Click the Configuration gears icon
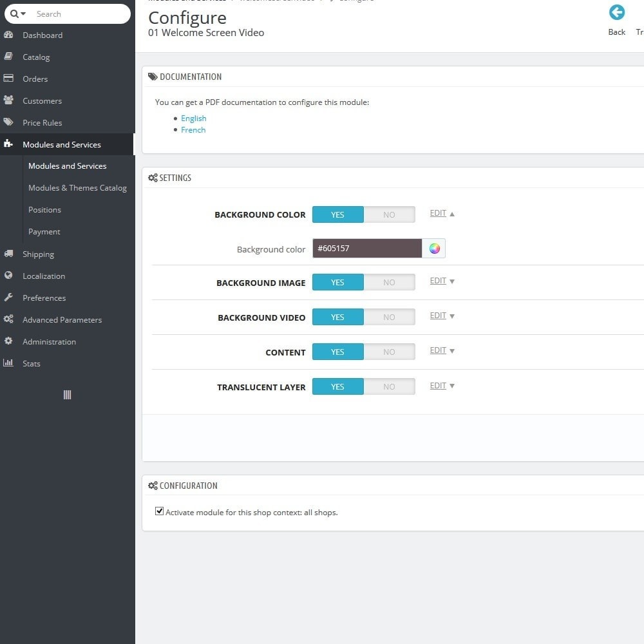The height and width of the screenshot is (644, 644). point(153,486)
